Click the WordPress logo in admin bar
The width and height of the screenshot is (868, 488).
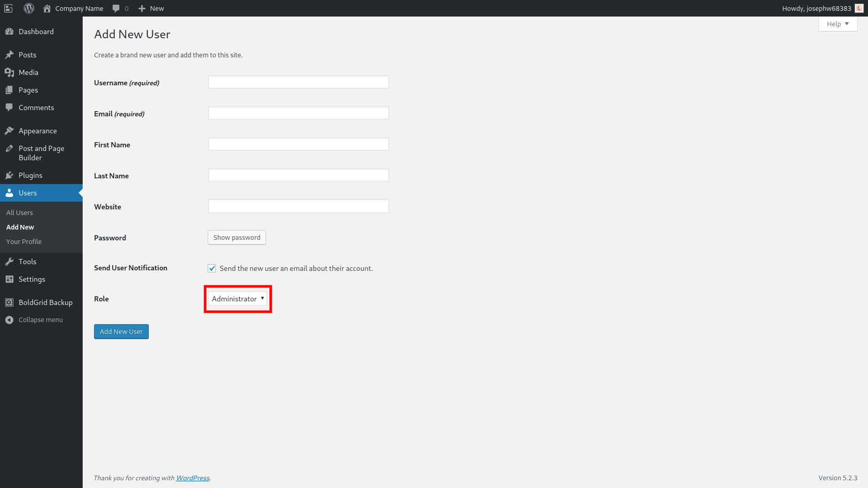click(28, 8)
